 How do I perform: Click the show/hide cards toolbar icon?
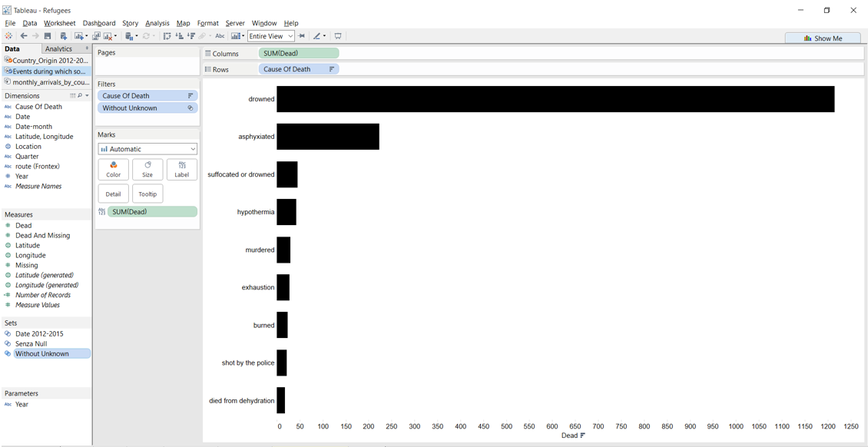(x=236, y=36)
